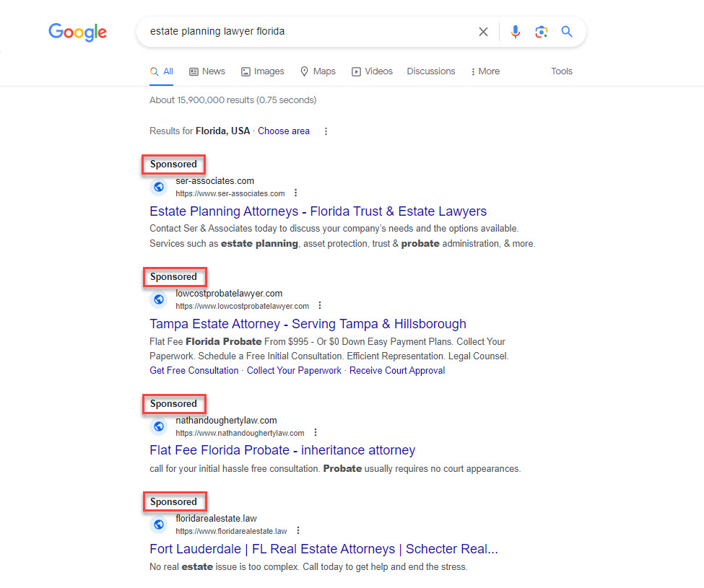
Task: Click the Get Free Consultation sitelink
Action: click(x=194, y=370)
